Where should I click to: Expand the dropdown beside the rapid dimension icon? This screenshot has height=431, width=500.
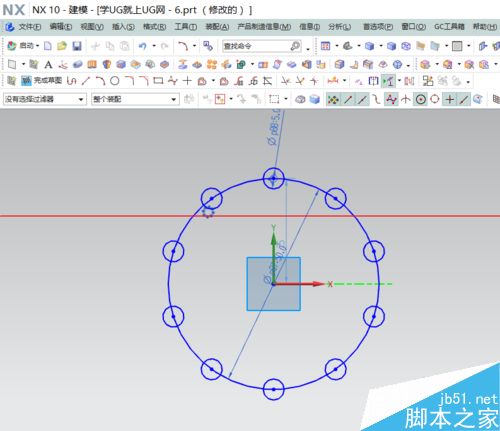pos(344,81)
